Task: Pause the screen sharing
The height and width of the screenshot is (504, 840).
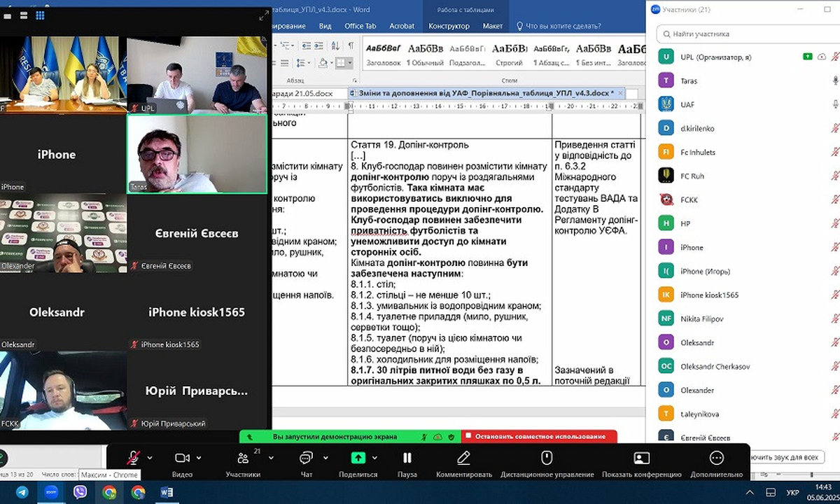Action: pyautogui.click(x=407, y=458)
